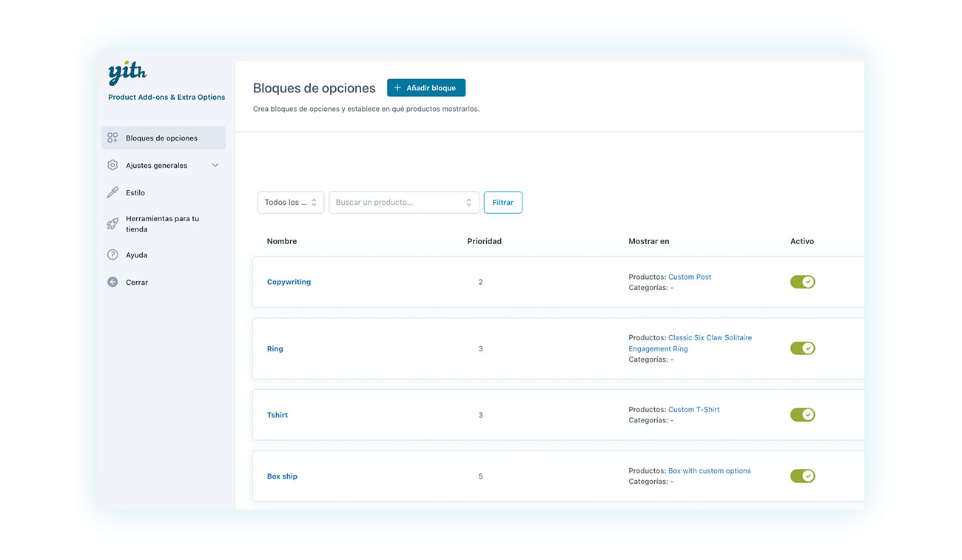
Task: Open Herramientas para tu tienda menu item
Action: [162, 223]
